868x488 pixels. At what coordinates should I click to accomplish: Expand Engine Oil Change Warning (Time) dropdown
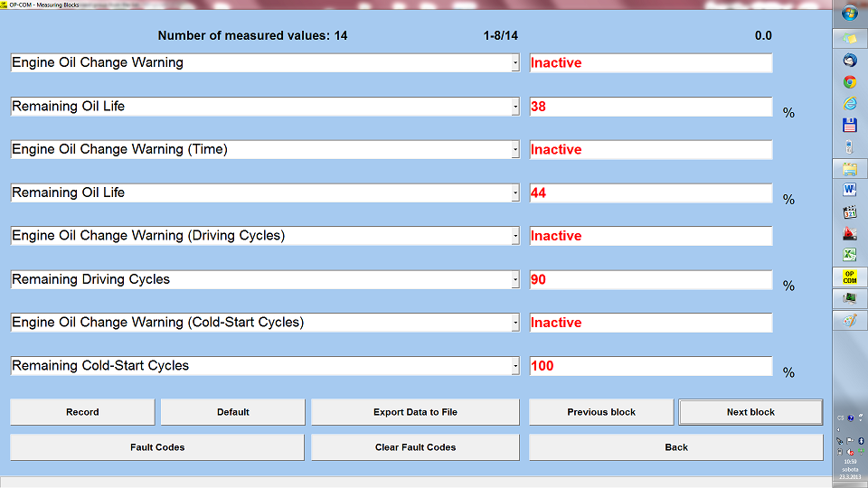(515, 150)
